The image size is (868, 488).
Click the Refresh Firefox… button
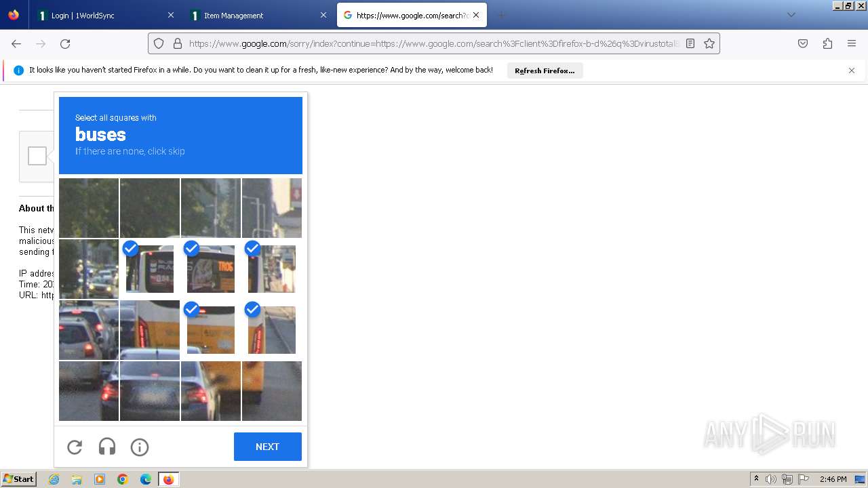tap(545, 70)
